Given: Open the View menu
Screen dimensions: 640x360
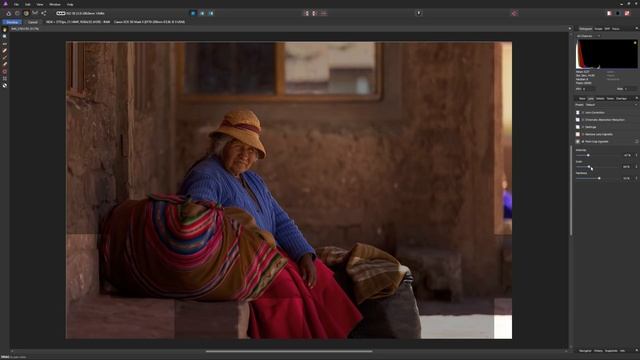Looking at the screenshot, I should pos(40,4).
